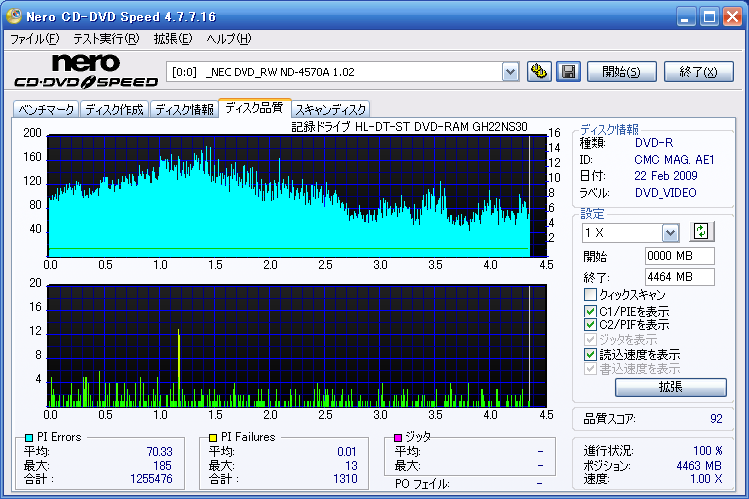Image resolution: width=749 pixels, height=499 pixels.
Task: Click the 拡張 button in settings
Action: click(671, 387)
